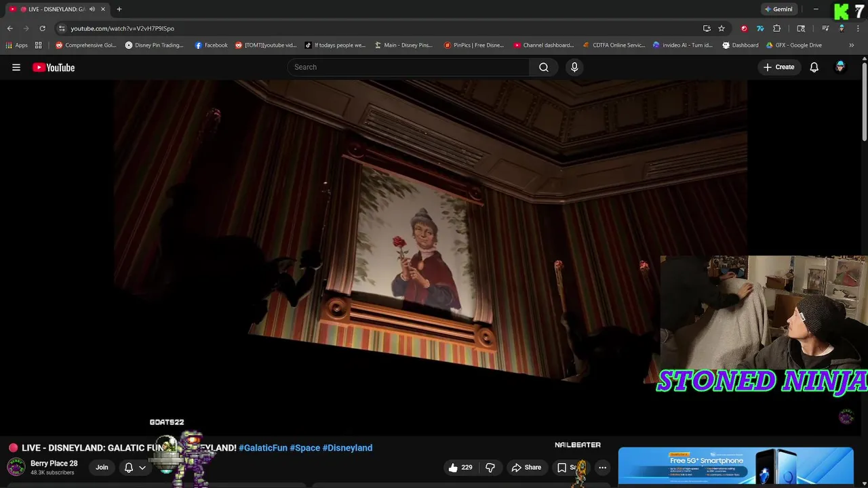
Task: Focus the YouTube Search field
Action: pos(408,67)
